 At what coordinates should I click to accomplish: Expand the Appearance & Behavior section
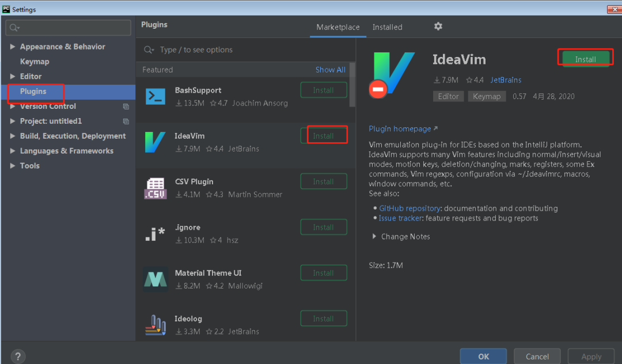14,46
